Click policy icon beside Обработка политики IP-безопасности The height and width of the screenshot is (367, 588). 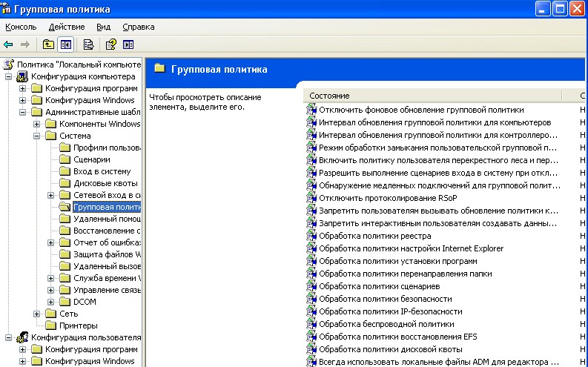[x=311, y=311]
